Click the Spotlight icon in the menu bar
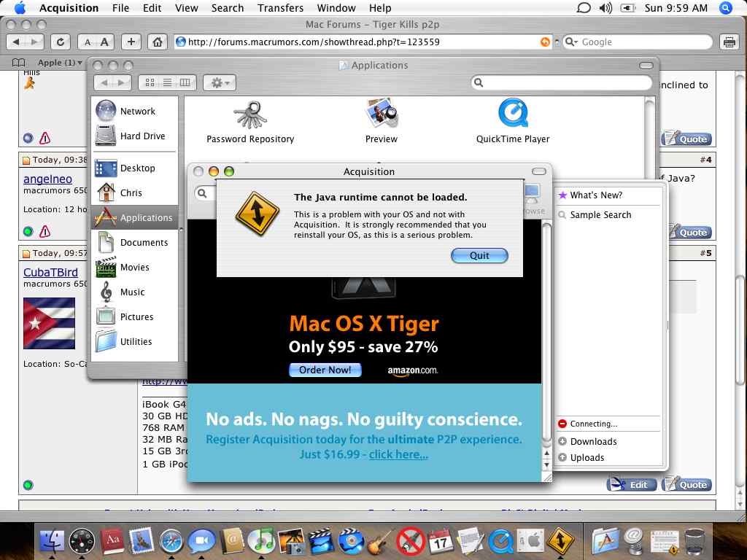Viewport: 747px width, 560px height. click(x=726, y=8)
